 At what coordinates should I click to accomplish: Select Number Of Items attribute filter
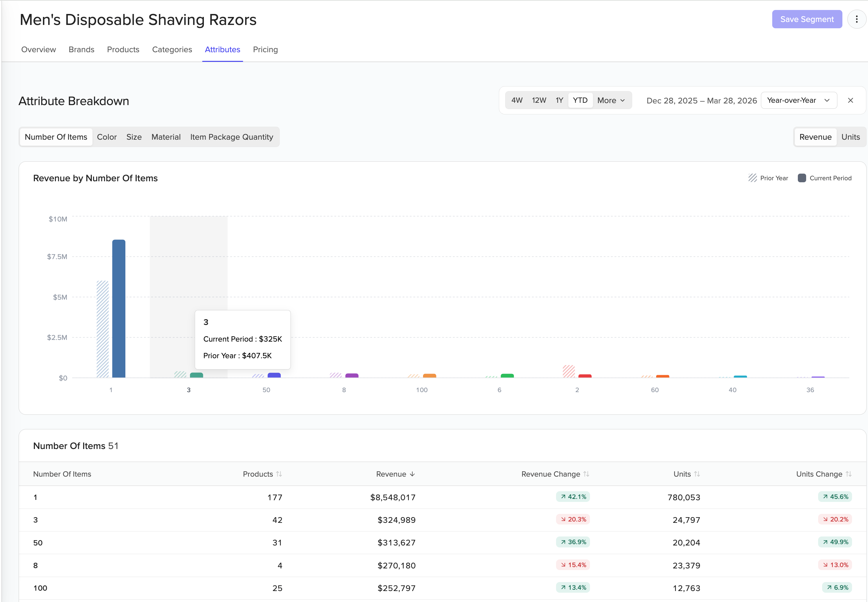[x=56, y=137]
